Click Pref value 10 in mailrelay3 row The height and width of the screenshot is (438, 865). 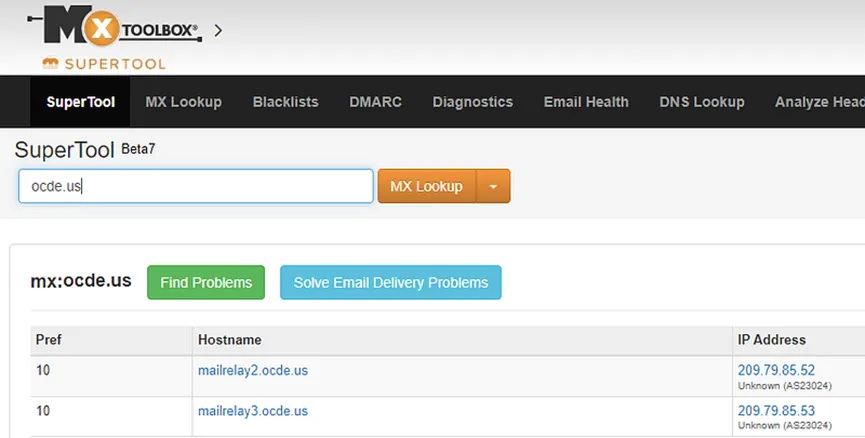pos(43,411)
